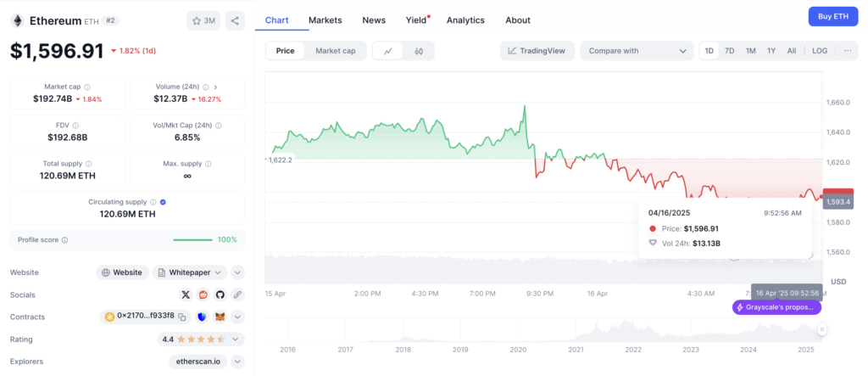This screenshot has width=868, height=376.
Task: Open Volume (24h) details arrow
Action: [215, 87]
